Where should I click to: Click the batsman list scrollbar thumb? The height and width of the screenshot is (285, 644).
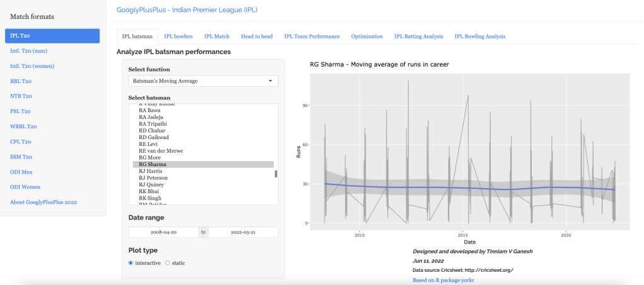pos(275,174)
